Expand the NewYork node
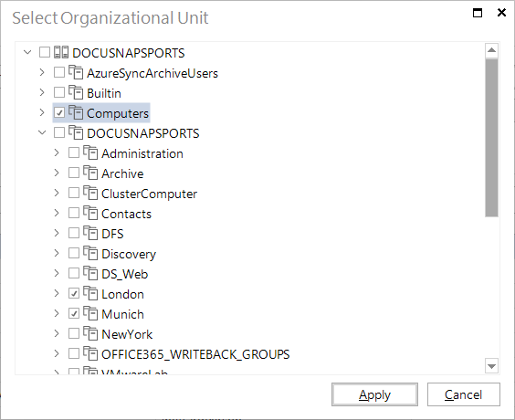This screenshot has width=515, height=420. click(x=57, y=333)
